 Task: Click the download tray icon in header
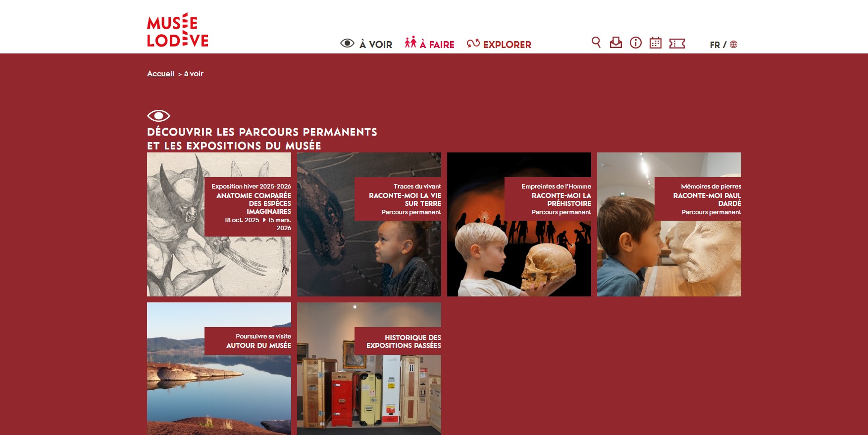[616, 43]
